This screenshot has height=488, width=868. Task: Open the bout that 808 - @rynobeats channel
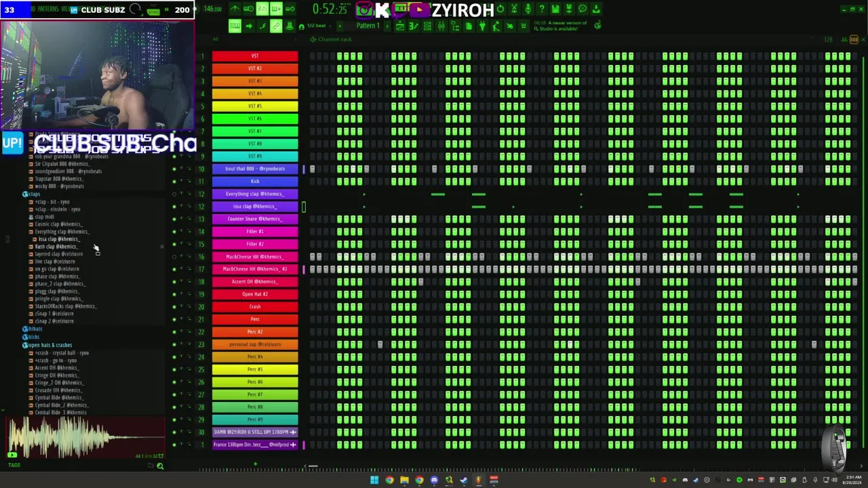point(255,169)
